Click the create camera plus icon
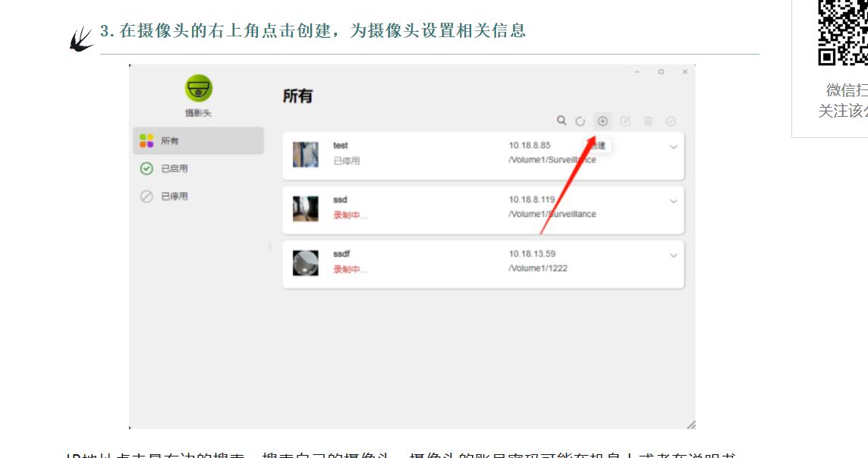The width and height of the screenshot is (868, 458). coord(602,121)
